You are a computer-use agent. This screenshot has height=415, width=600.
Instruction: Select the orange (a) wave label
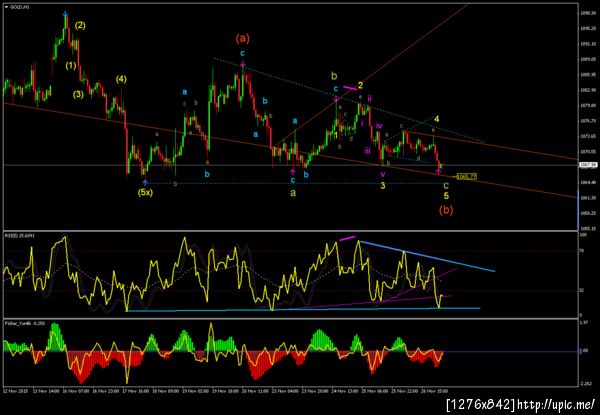pyautogui.click(x=243, y=38)
